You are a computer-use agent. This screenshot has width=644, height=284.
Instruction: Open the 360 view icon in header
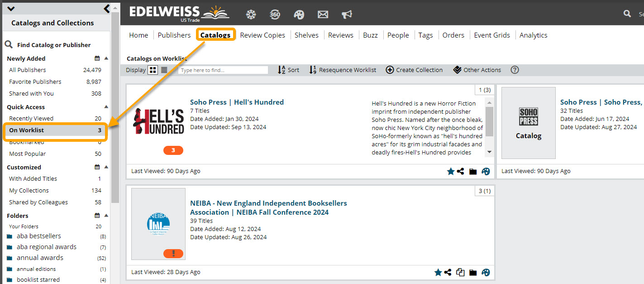click(275, 14)
